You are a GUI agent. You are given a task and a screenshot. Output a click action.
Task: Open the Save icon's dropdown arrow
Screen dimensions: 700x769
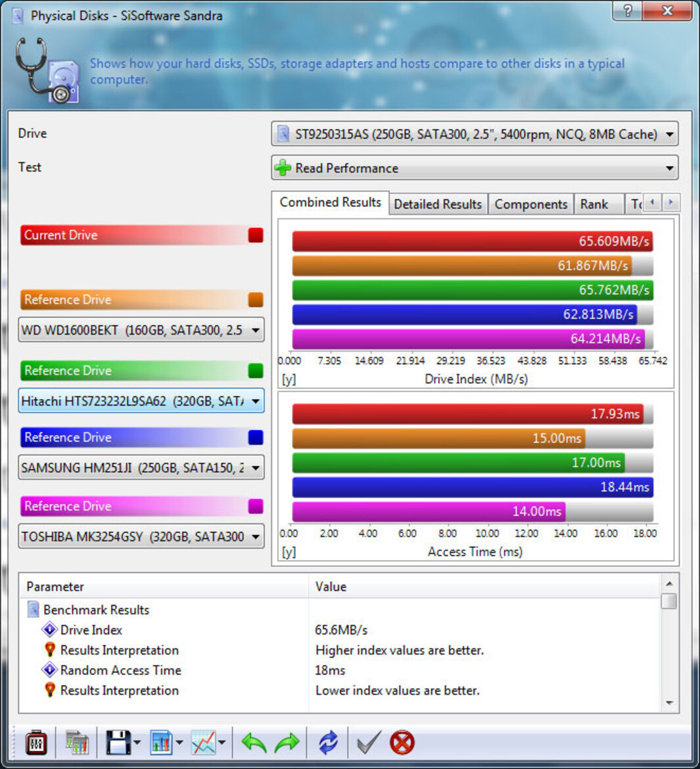(x=137, y=743)
